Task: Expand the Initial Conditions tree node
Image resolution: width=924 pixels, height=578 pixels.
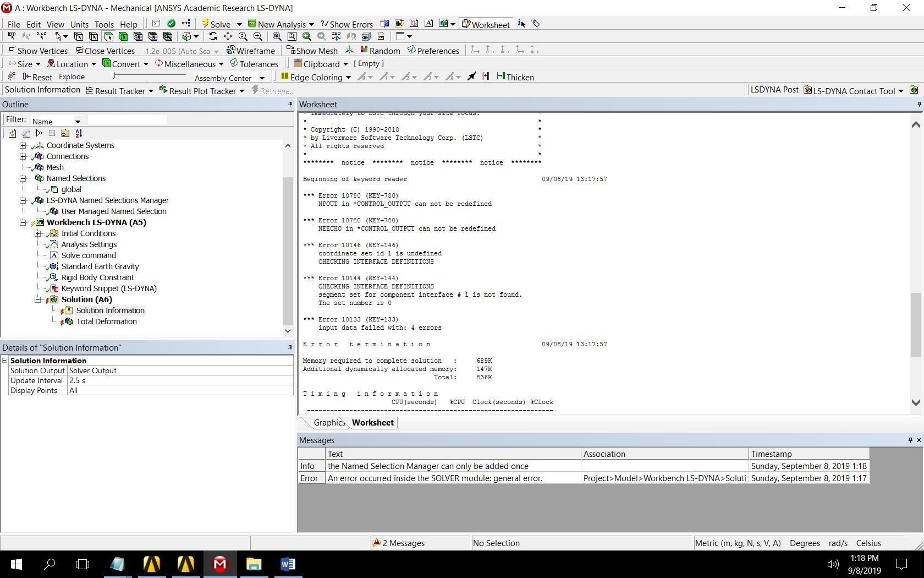Action: pos(38,233)
